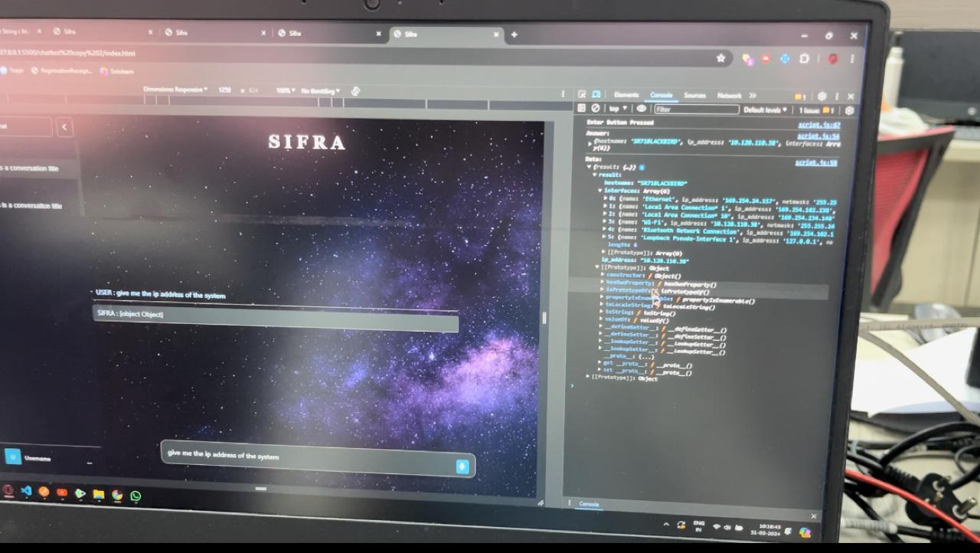Show the console sidebar panel icon
This screenshot has height=553, width=980.
click(581, 109)
